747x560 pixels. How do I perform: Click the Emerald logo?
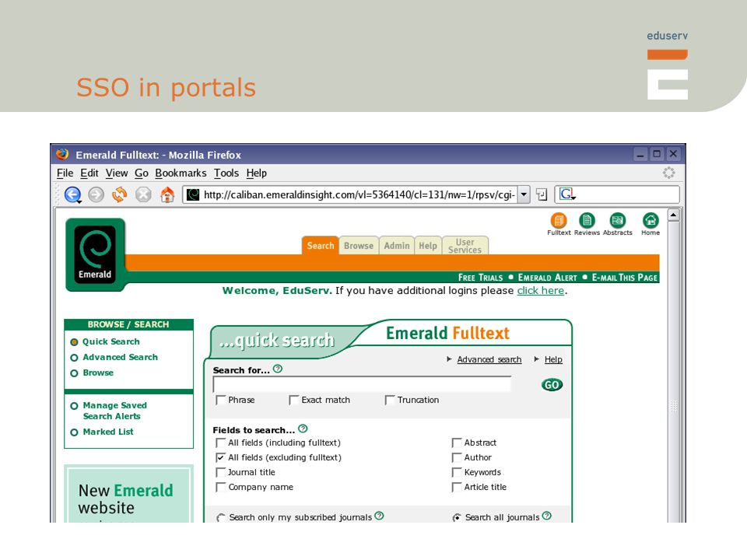pos(95,255)
